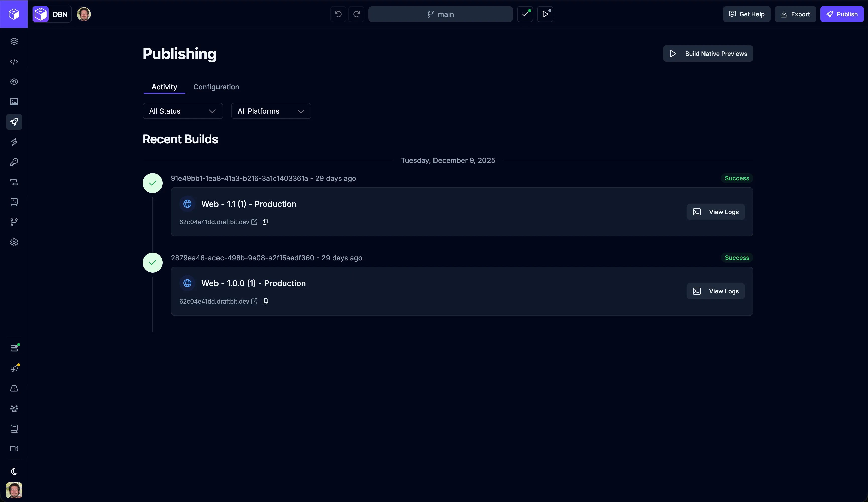
Task: Click the megaphone announcements icon
Action: click(x=14, y=368)
